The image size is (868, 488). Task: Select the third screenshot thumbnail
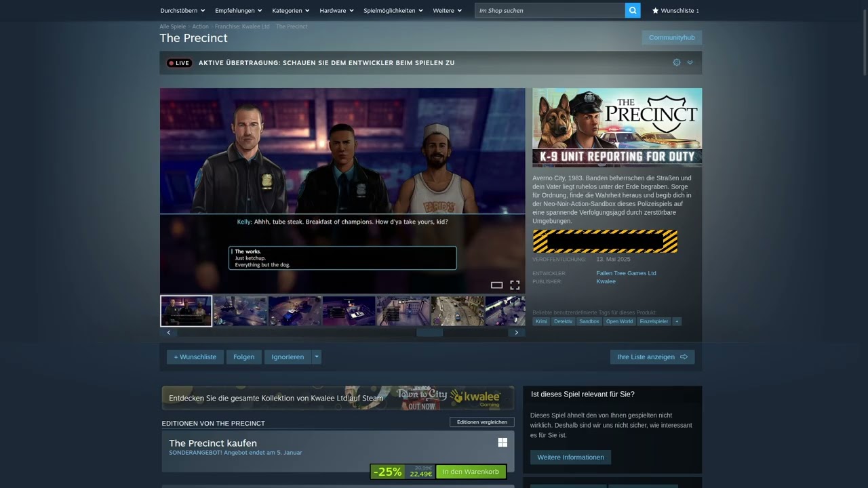point(294,311)
